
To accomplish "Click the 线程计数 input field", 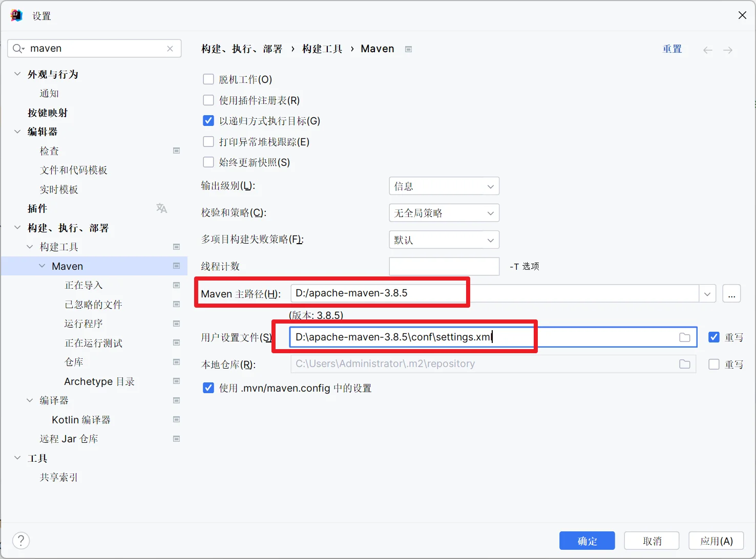I will coord(444,266).
